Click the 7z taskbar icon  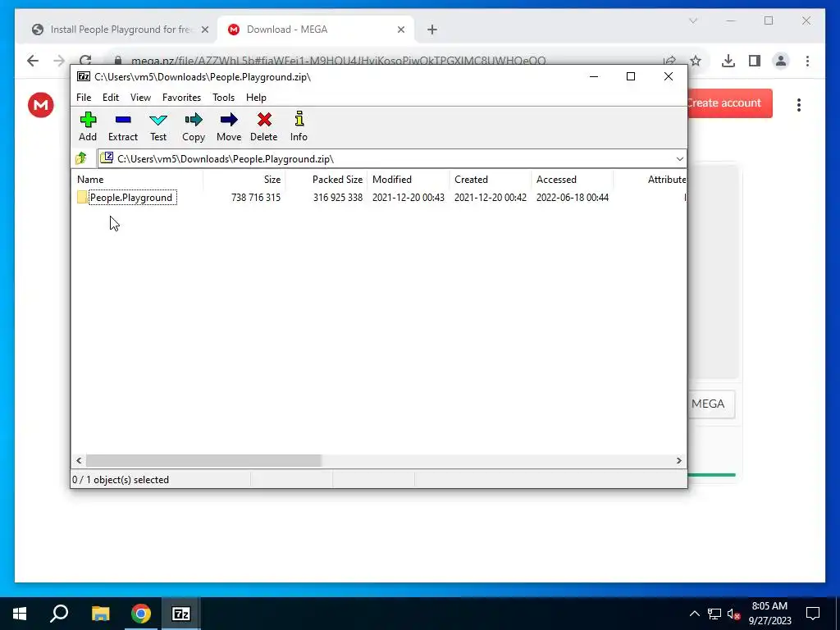tap(181, 614)
